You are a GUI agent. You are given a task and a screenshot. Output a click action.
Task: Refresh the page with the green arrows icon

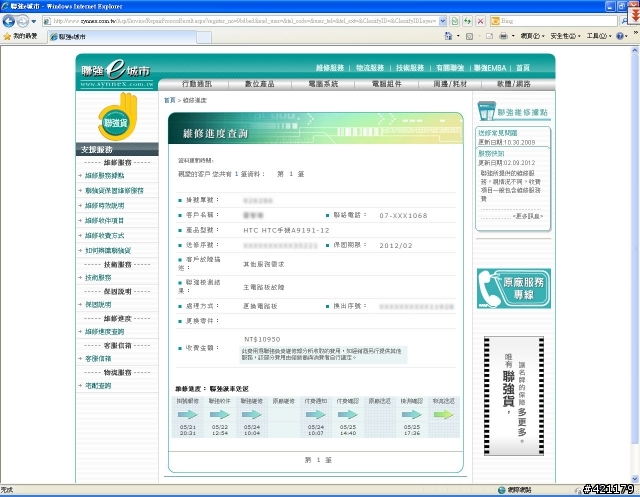467,21
